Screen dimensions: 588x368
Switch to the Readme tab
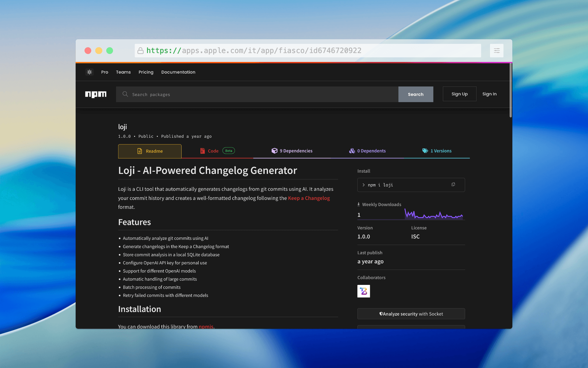(x=150, y=151)
